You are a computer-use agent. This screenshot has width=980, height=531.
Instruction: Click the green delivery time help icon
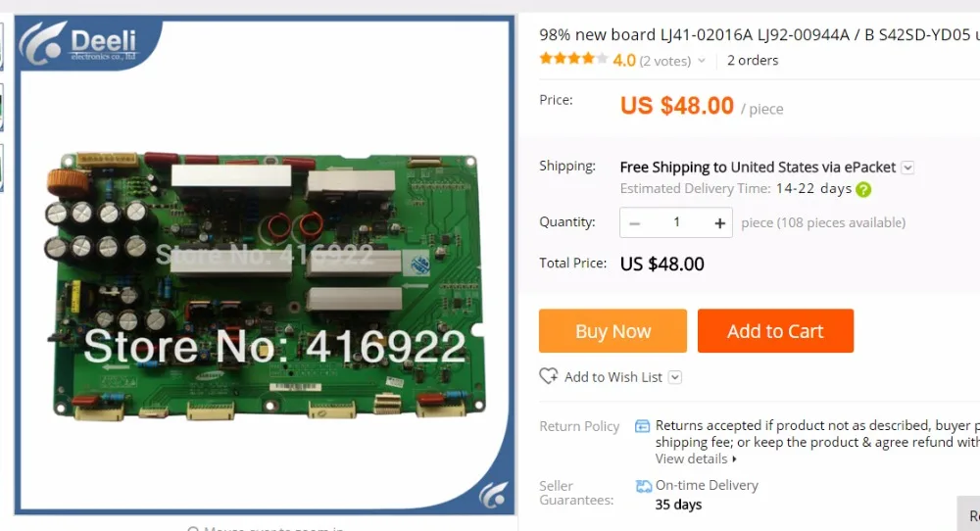[x=863, y=189]
